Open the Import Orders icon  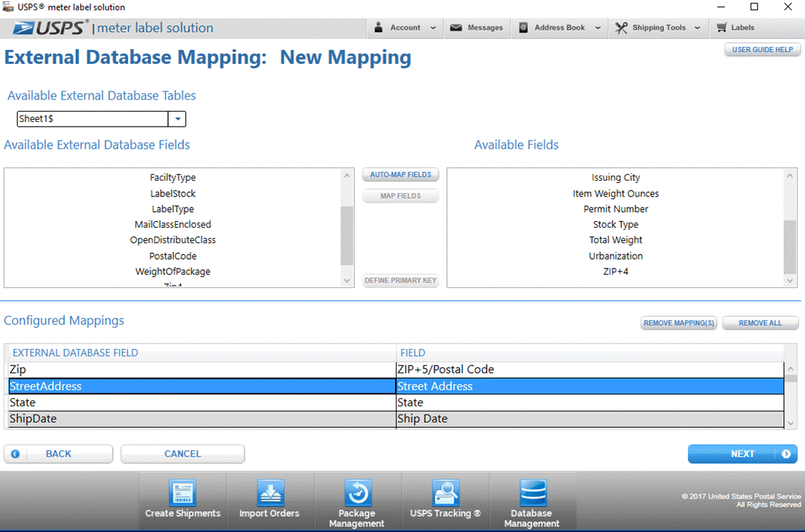point(270,493)
